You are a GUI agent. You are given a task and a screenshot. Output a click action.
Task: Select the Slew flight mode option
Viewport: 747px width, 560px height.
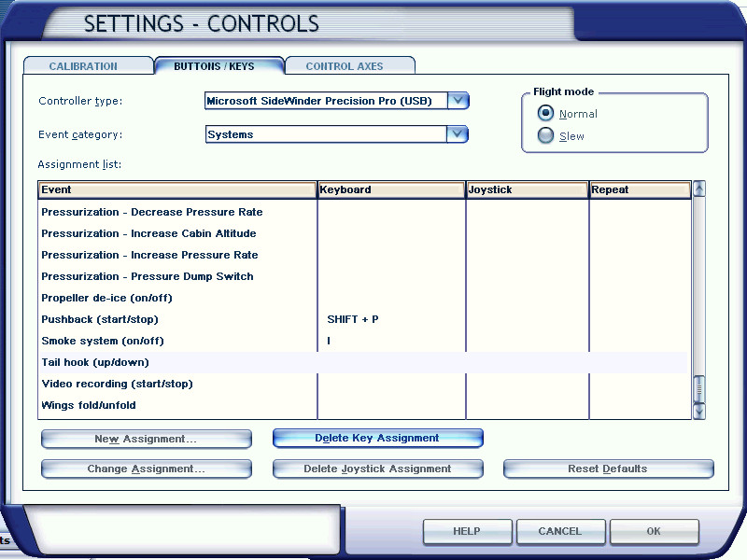pos(546,136)
